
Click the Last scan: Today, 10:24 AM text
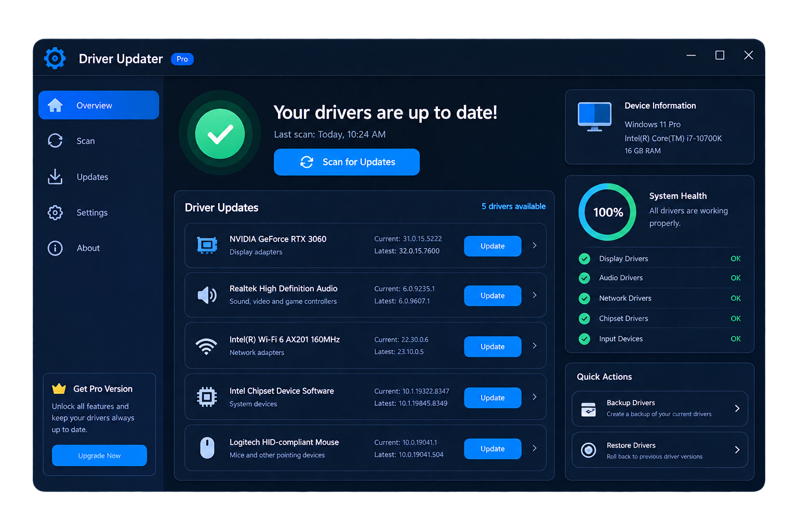coord(330,135)
